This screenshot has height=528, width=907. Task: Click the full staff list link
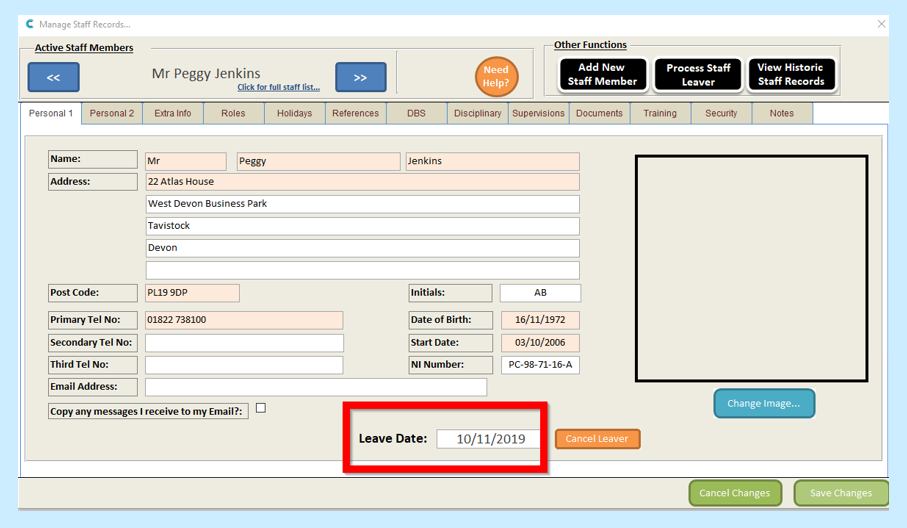click(x=278, y=88)
